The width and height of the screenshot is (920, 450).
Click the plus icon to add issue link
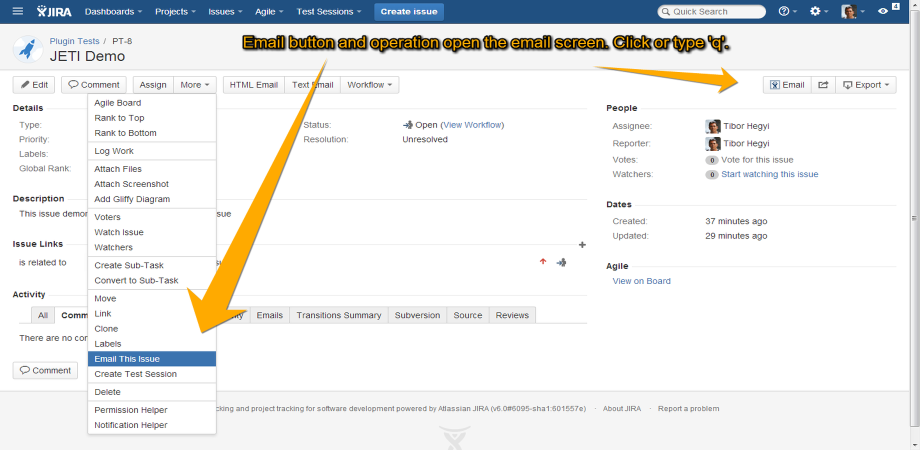point(582,245)
